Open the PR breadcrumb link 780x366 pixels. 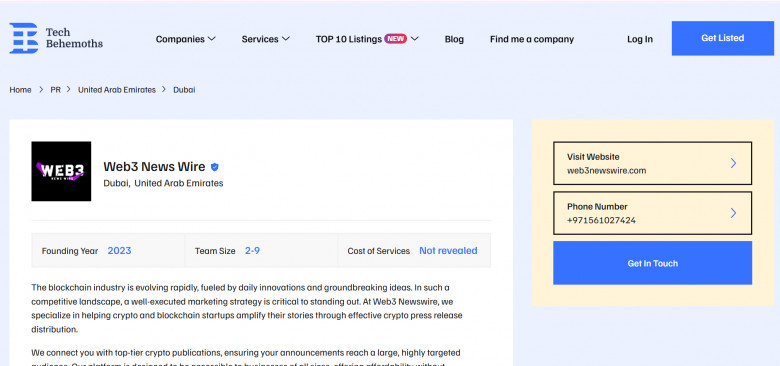pos(56,90)
